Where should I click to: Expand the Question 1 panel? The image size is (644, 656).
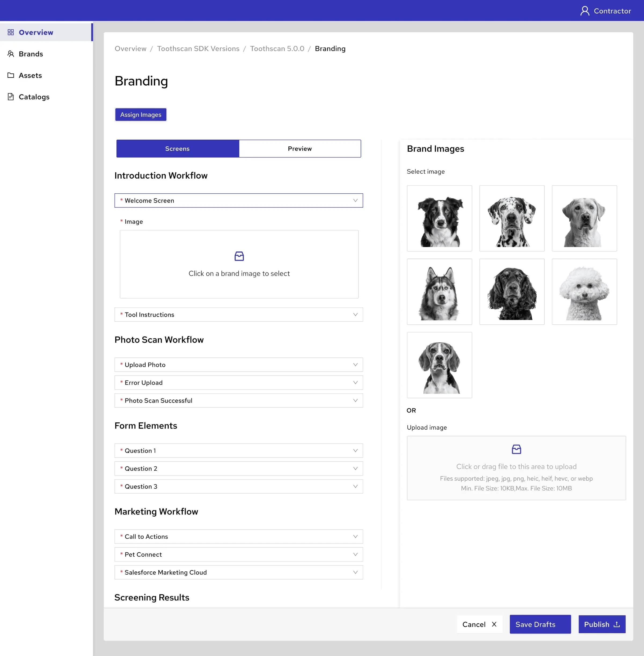[239, 451]
